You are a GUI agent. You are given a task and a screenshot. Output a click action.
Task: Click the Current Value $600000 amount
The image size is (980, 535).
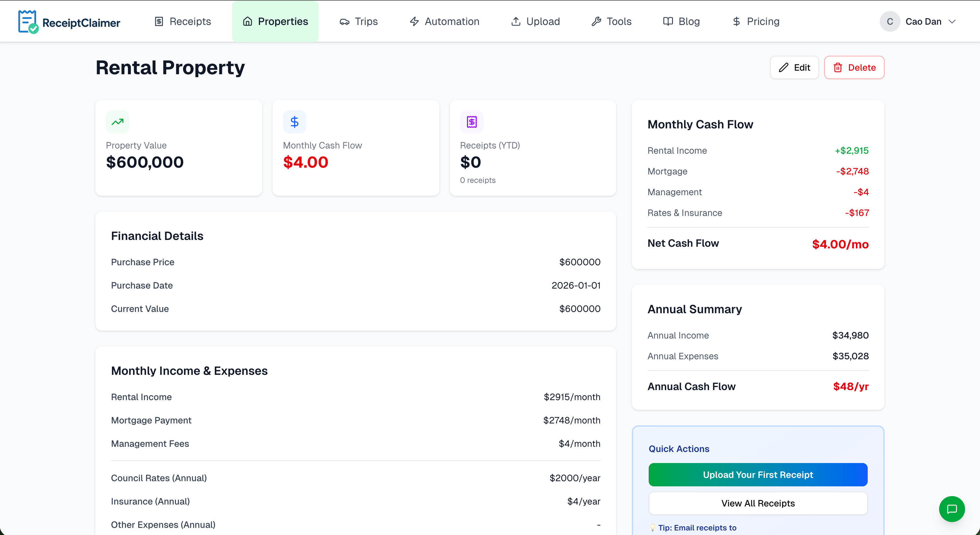[x=580, y=309]
